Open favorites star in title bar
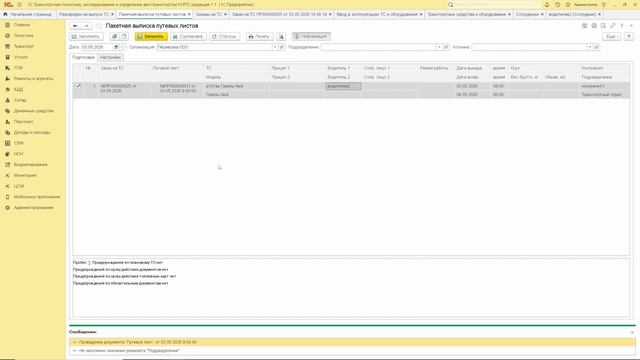Screen dimensions: 640x360 click(x=568, y=4)
